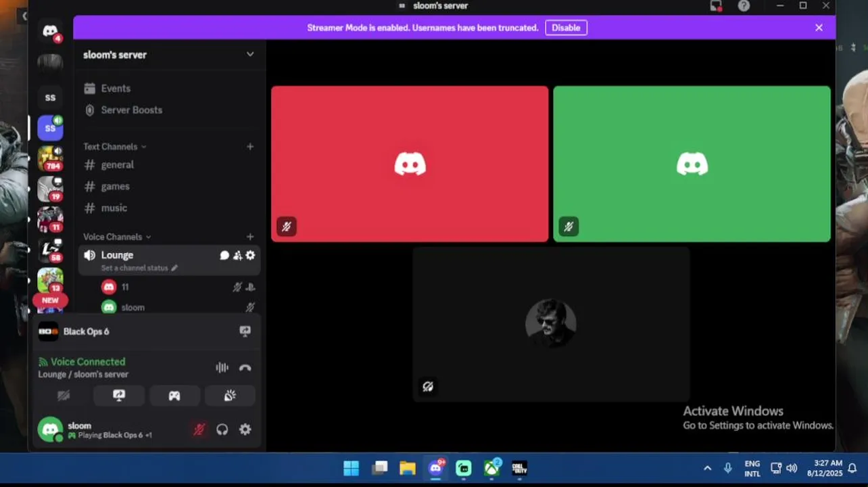868x487 pixels.
Task: Open the server with 13 badge
Action: (x=51, y=280)
